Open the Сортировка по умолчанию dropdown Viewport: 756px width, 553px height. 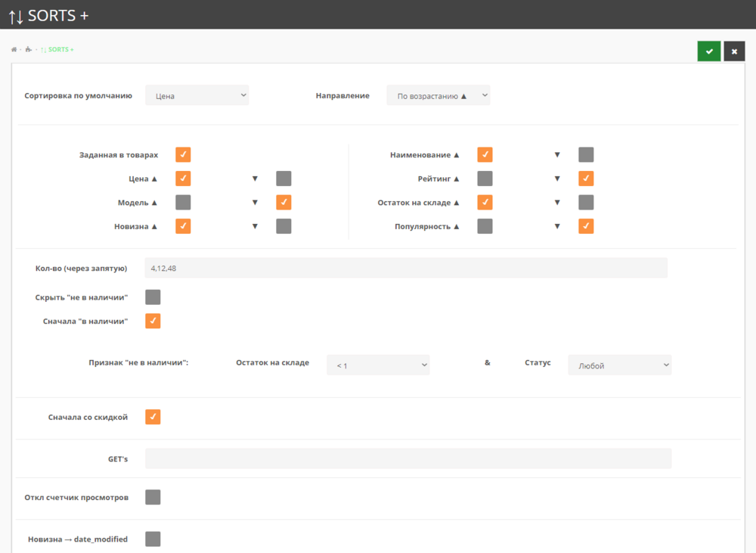click(x=197, y=95)
